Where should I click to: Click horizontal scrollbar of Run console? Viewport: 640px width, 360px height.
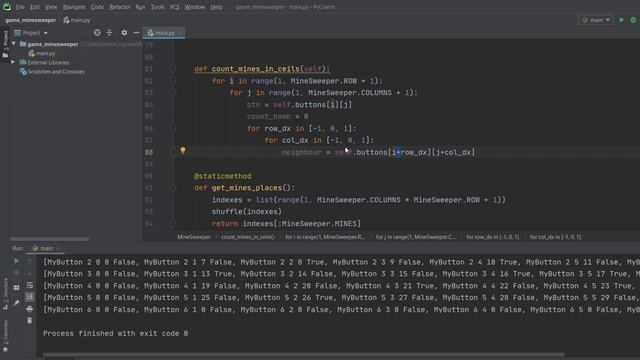[304, 355]
